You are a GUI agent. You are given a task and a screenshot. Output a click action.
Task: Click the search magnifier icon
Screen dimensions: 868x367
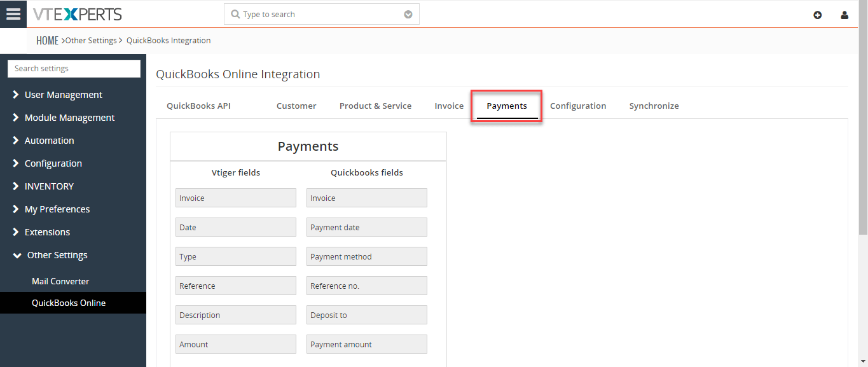point(234,13)
